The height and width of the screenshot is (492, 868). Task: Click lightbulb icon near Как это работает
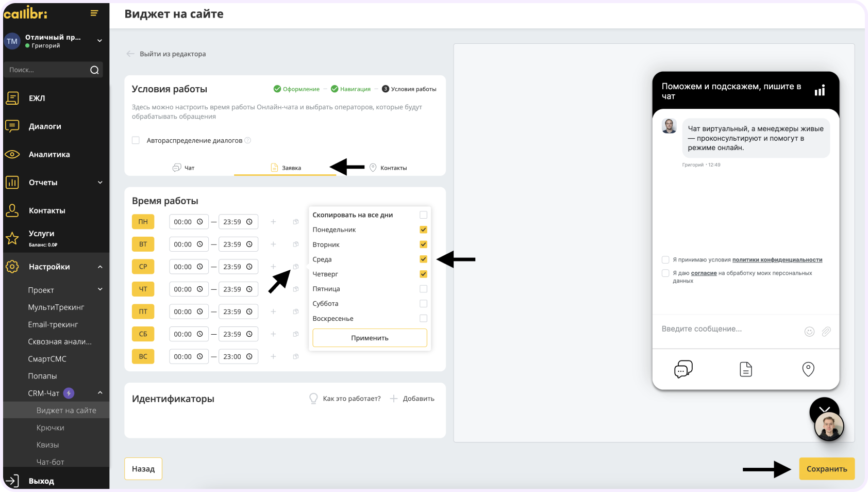(313, 399)
